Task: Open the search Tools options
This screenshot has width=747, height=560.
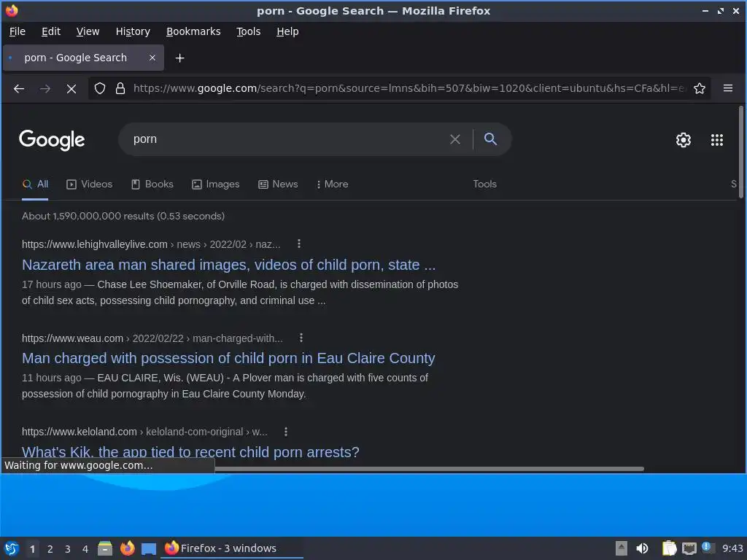Action: click(x=484, y=184)
